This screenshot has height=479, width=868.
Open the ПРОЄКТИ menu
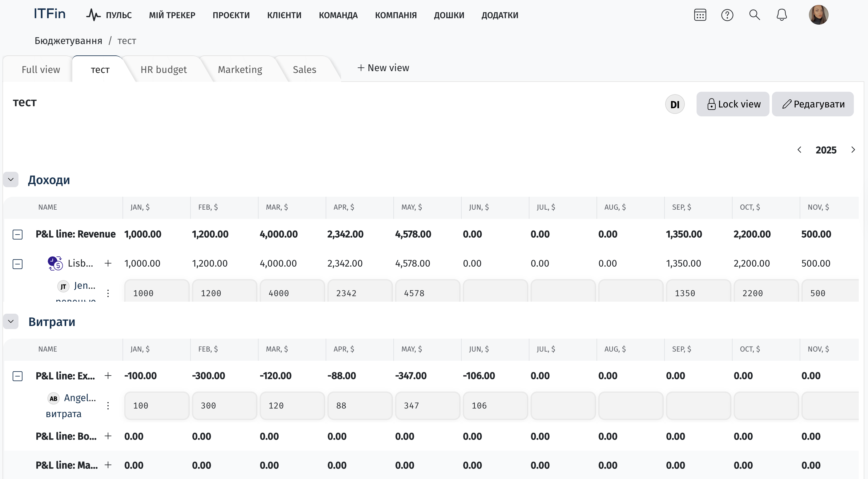pos(231,15)
